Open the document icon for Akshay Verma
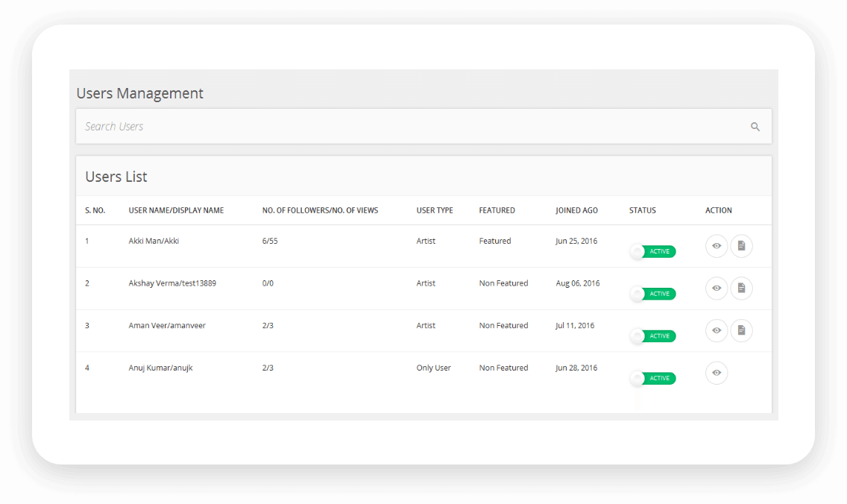The image size is (847, 504). click(742, 289)
